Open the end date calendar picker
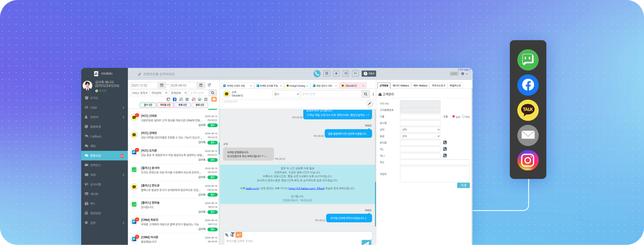The width and height of the screenshot is (644, 245). 201,85
